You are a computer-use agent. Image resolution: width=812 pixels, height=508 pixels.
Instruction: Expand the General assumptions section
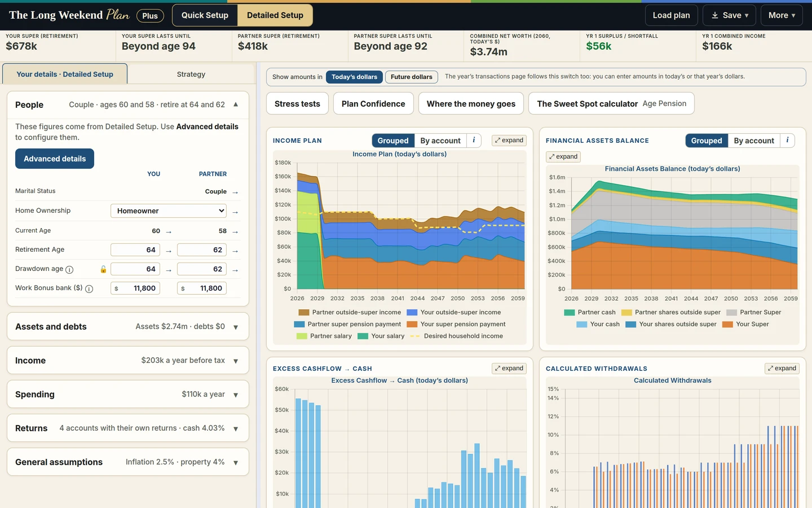click(x=128, y=462)
